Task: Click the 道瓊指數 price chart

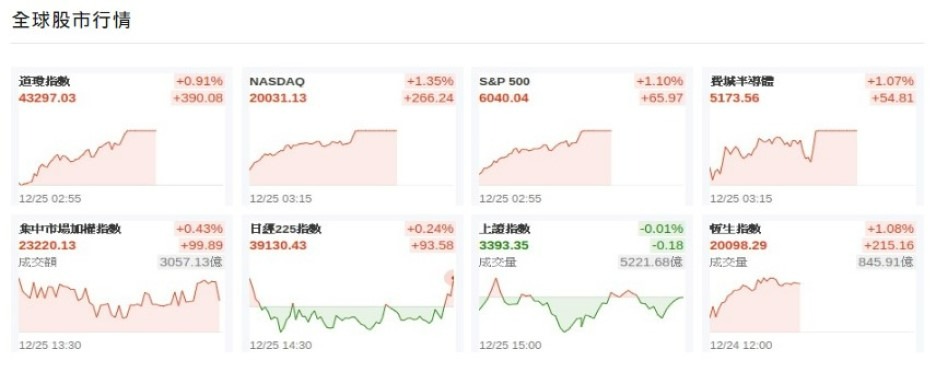Action: click(122, 158)
